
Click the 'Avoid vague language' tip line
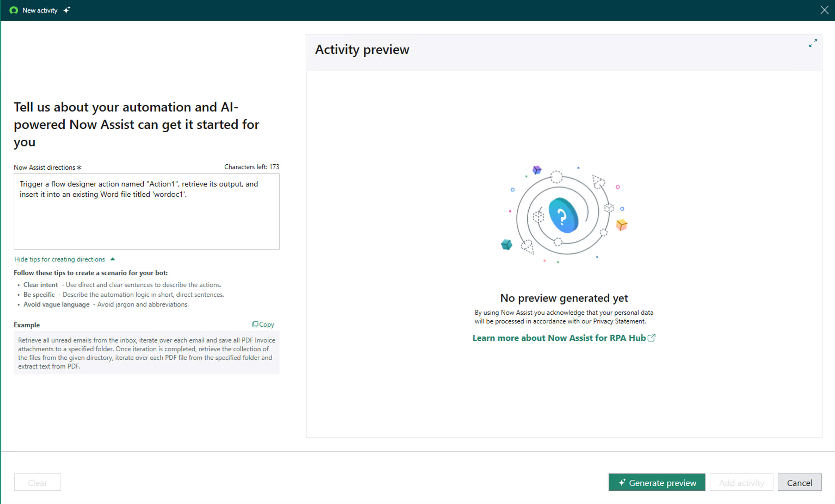106,304
